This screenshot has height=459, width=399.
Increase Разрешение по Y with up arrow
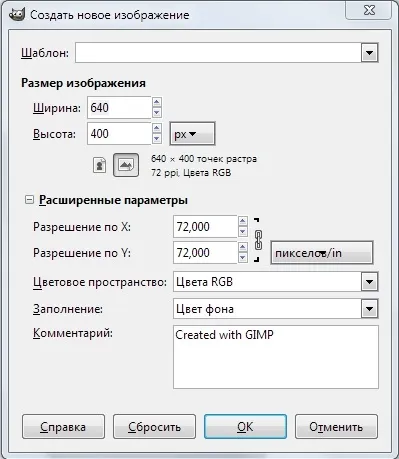pyautogui.click(x=243, y=247)
